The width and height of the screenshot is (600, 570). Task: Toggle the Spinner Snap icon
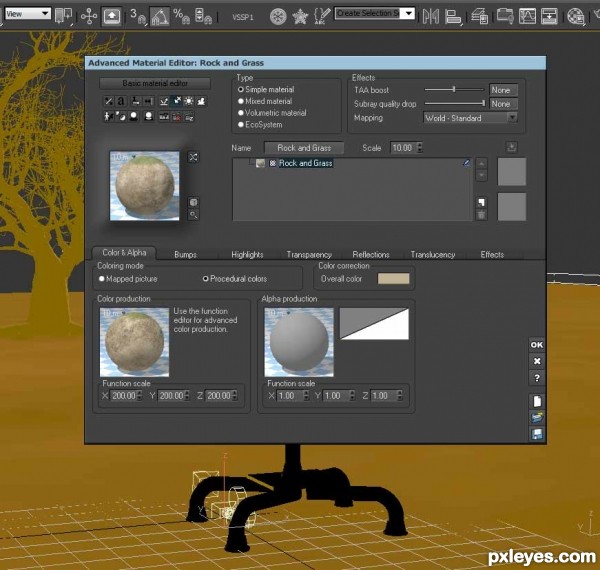[203, 16]
